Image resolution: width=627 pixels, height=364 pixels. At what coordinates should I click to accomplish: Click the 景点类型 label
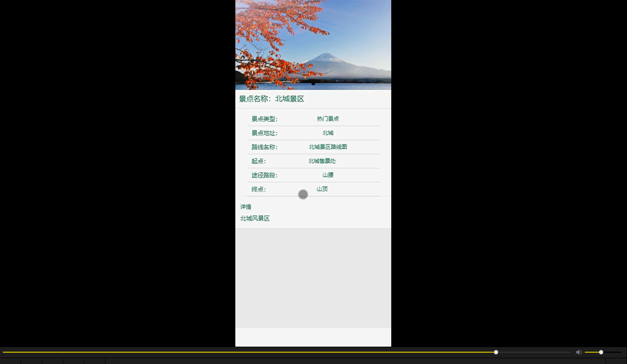pos(264,119)
